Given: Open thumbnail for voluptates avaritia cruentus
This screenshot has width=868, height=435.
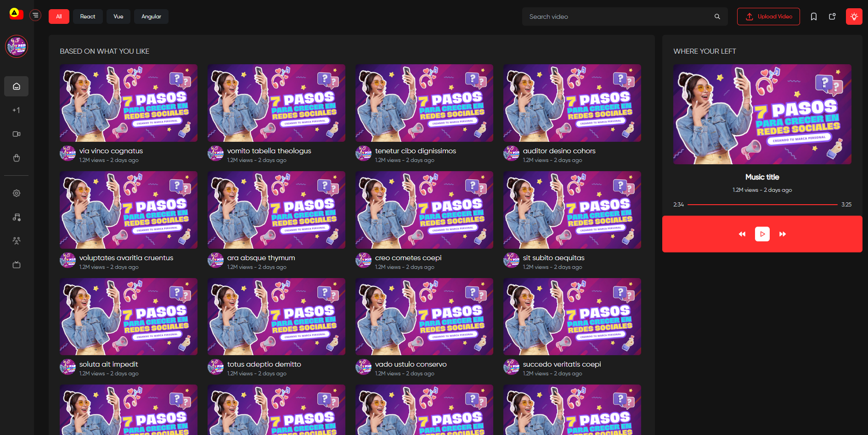Looking at the screenshot, I should (x=129, y=210).
